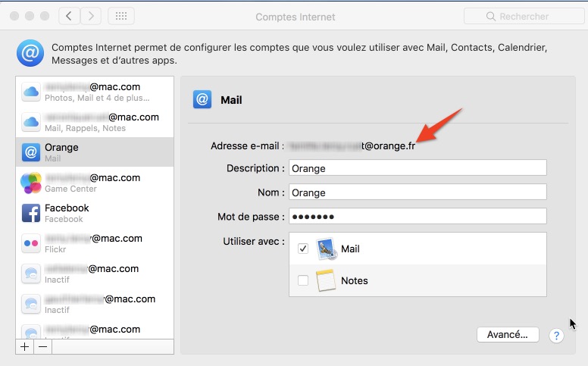Screen dimensions: 588x366
Task: Click the iCloud icon next to Photos, Mail et 4 de plus
Action: coord(31,92)
